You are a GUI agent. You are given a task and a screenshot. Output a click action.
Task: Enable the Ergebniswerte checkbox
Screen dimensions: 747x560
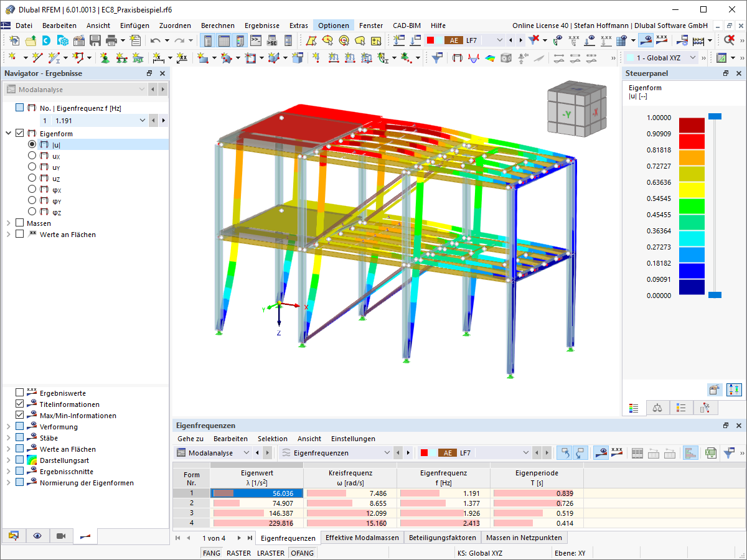(x=19, y=393)
